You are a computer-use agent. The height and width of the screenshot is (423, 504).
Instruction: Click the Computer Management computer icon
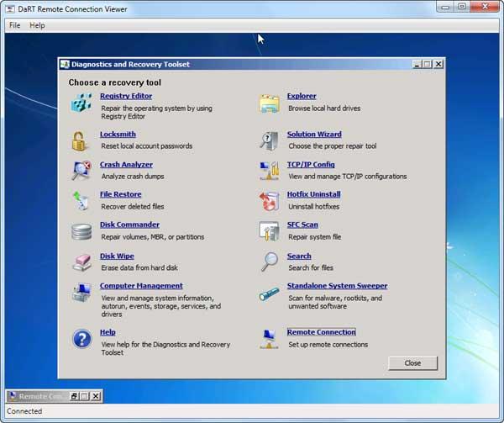tap(81, 292)
